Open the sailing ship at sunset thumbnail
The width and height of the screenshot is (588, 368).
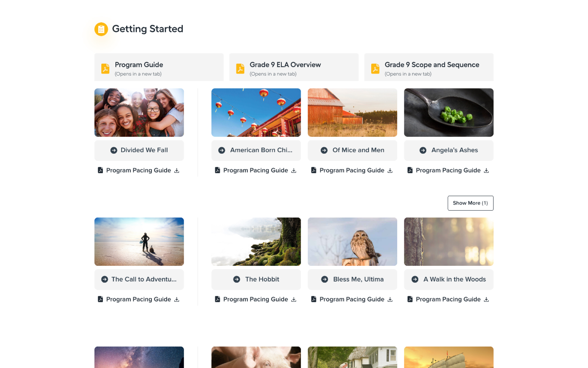point(449,357)
